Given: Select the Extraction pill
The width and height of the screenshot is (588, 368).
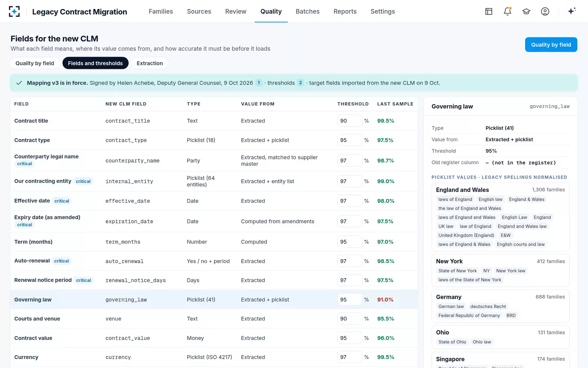Looking at the screenshot, I should [x=150, y=63].
